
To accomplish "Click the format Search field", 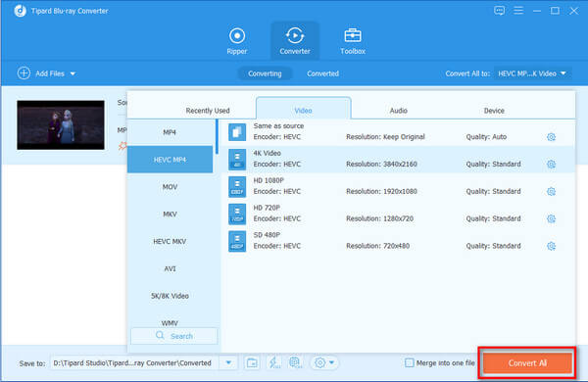I will click(174, 336).
